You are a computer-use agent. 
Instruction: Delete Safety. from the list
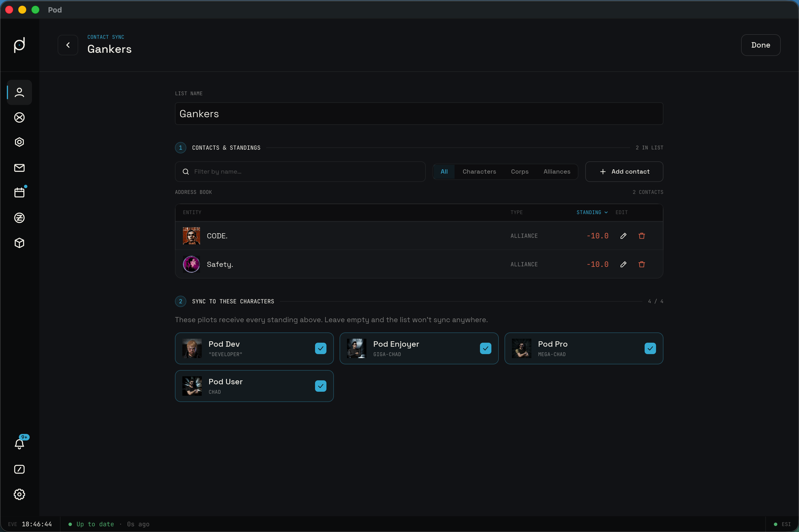(x=642, y=264)
